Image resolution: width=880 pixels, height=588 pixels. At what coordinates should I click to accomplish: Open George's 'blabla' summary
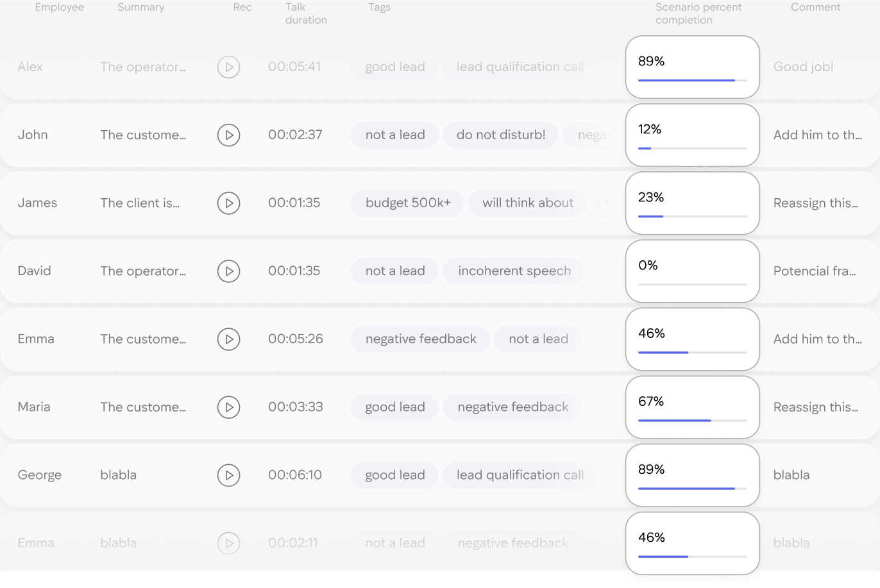pyautogui.click(x=119, y=475)
